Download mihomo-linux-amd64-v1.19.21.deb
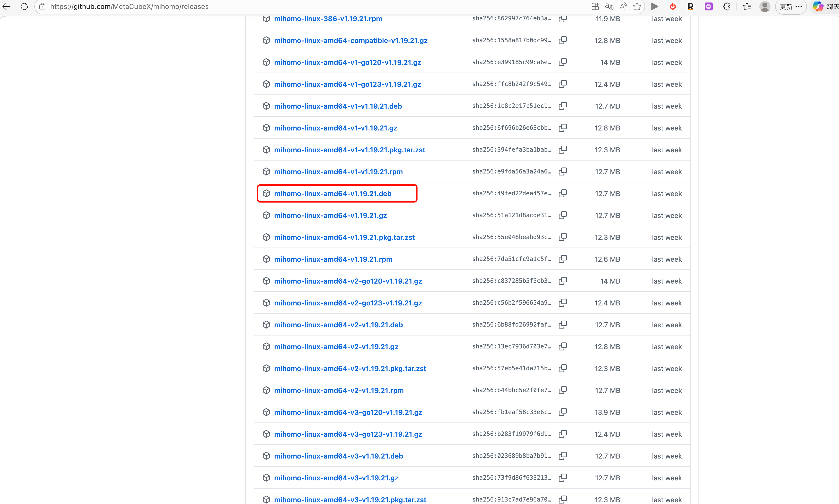Viewport: 839px width, 504px height. pos(332,194)
